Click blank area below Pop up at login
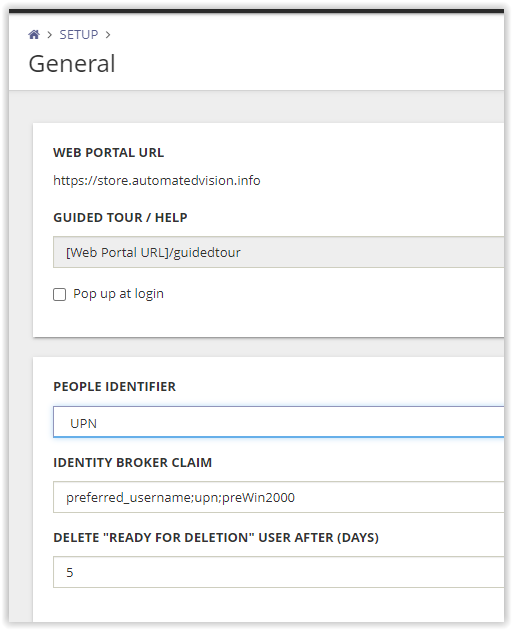 [x=268, y=320]
